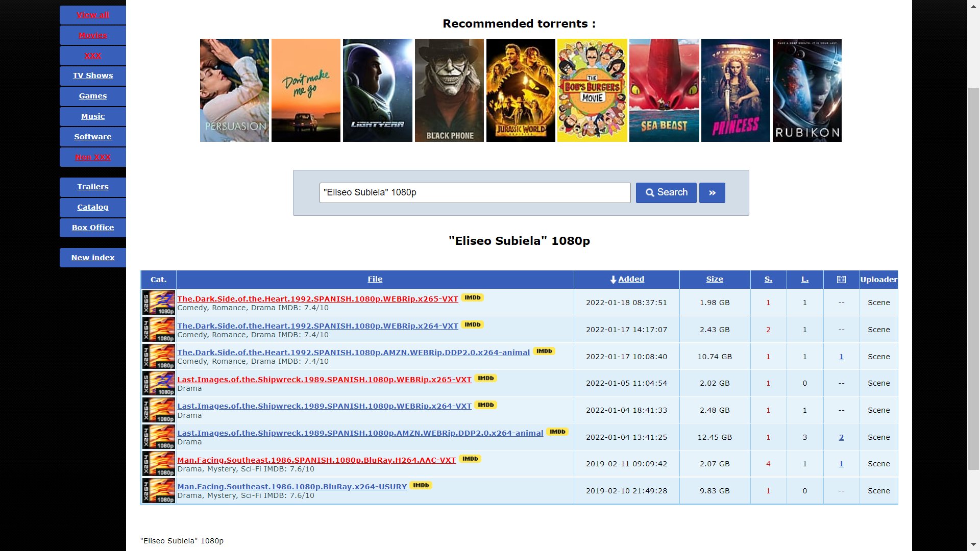Open Last Images AMZN.WEBRip x264-animal link
Viewport: 980px width, 551px height.
360,433
